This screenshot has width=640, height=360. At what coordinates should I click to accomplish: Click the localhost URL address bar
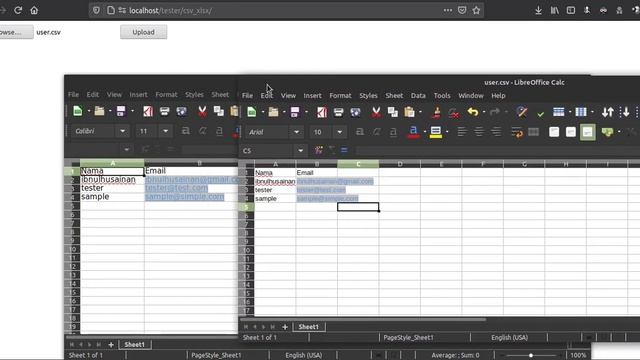click(286, 11)
